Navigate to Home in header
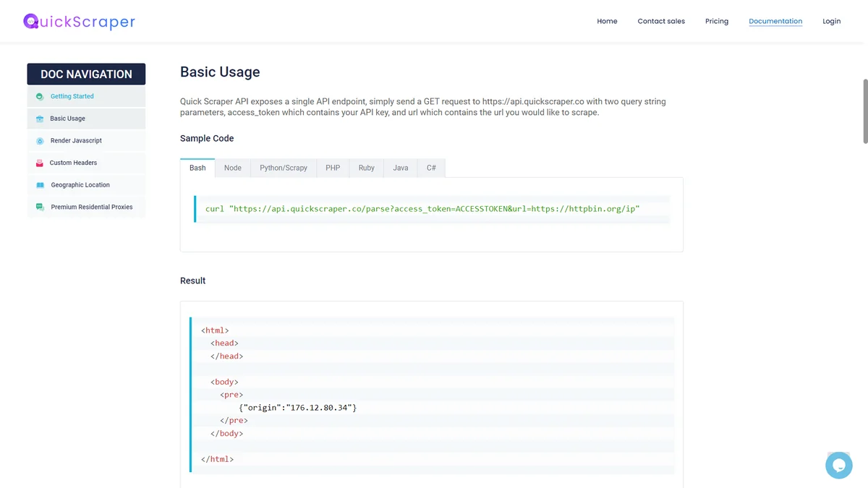Image resolution: width=868 pixels, height=488 pixels. 607,21
